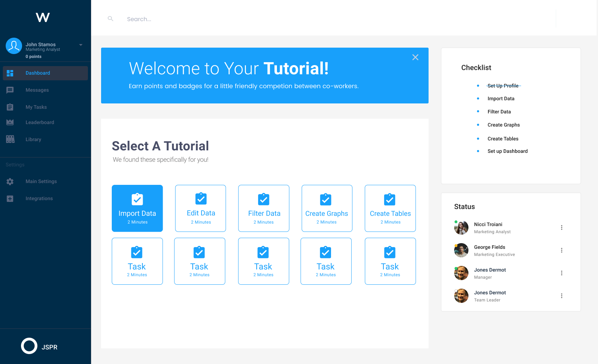Open the Leaderboard page
Screen dimensions: 598x364
click(x=40, y=123)
